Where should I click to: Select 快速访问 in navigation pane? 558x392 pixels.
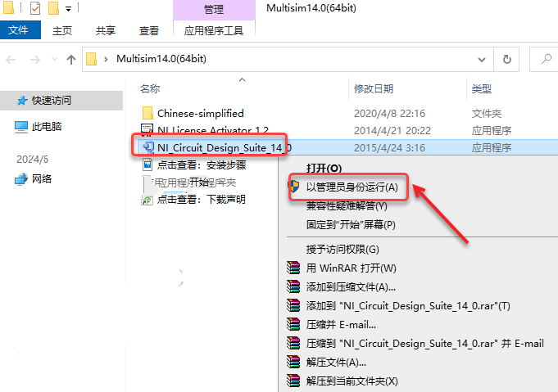pos(52,101)
